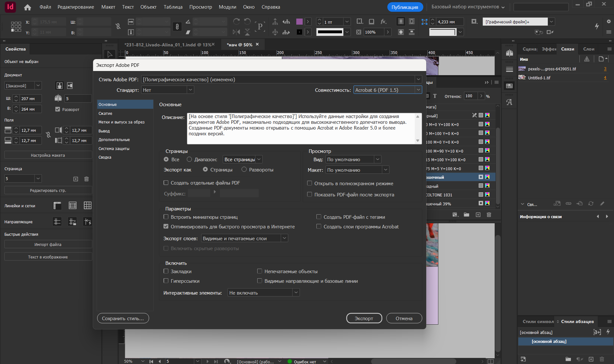Open the View dropdown in Viewing section
Image resolution: width=614 pixels, height=364 pixels.
click(x=353, y=159)
